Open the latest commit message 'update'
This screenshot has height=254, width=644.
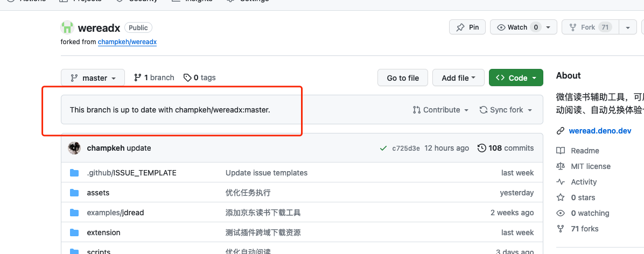click(139, 148)
